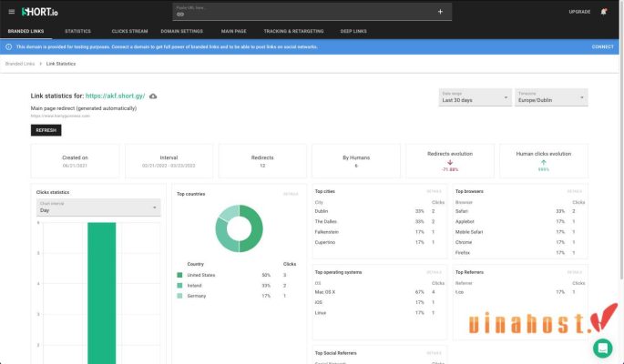Select the t.co referrer row
624x364 pixels.
(520, 292)
